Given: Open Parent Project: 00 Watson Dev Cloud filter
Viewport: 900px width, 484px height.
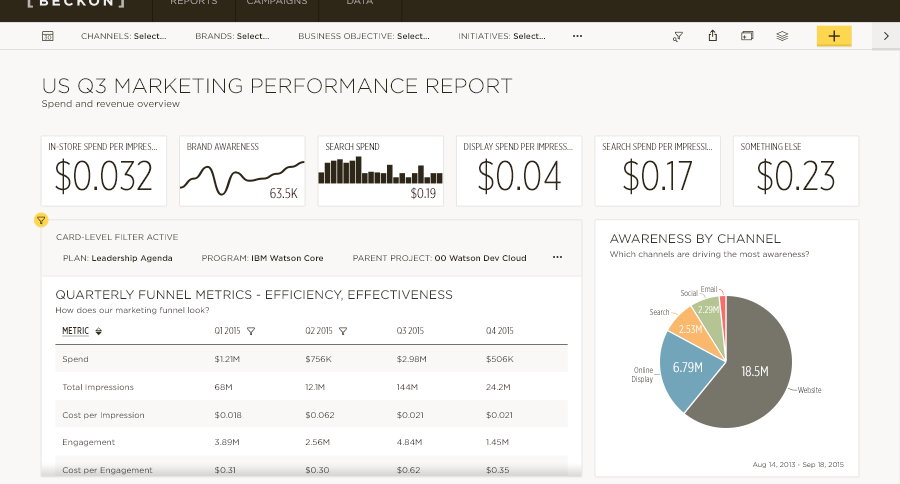Looking at the screenshot, I should point(439,258).
